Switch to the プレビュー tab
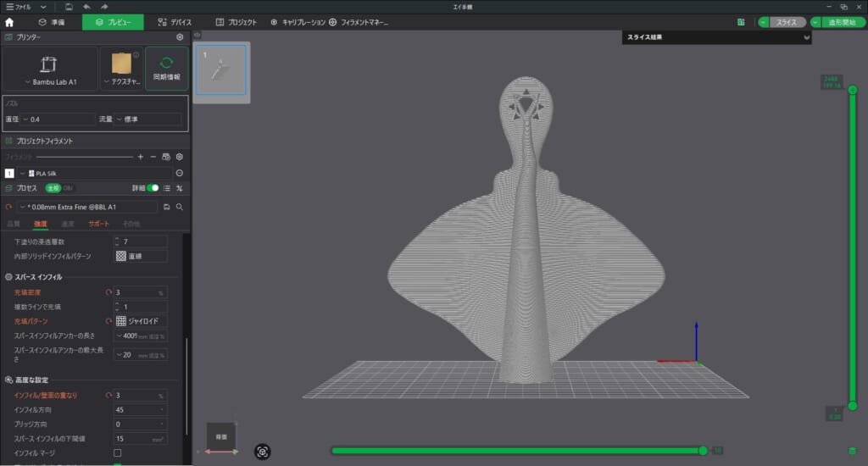 (113, 22)
